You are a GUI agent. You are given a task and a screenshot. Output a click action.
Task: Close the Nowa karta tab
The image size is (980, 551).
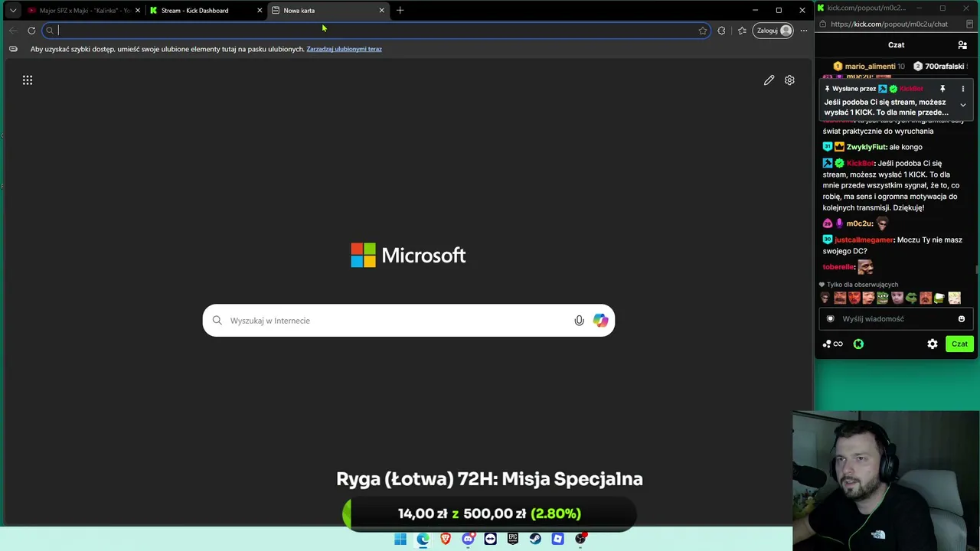click(381, 11)
